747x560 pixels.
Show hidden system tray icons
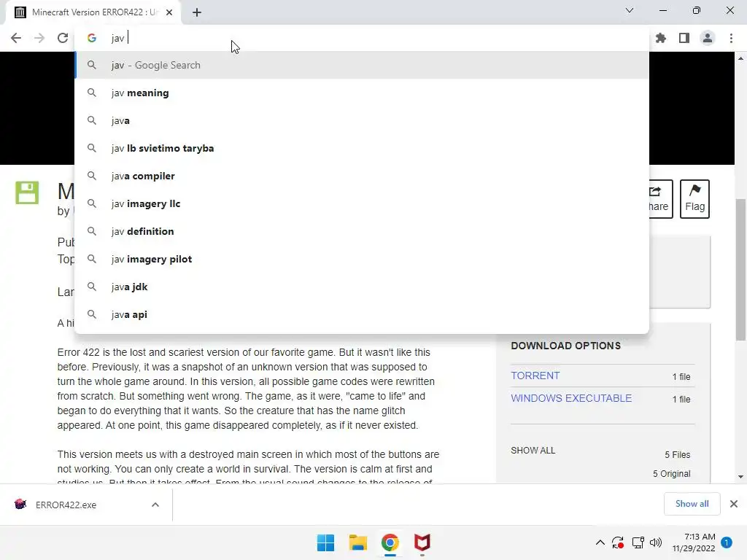click(600, 542)
